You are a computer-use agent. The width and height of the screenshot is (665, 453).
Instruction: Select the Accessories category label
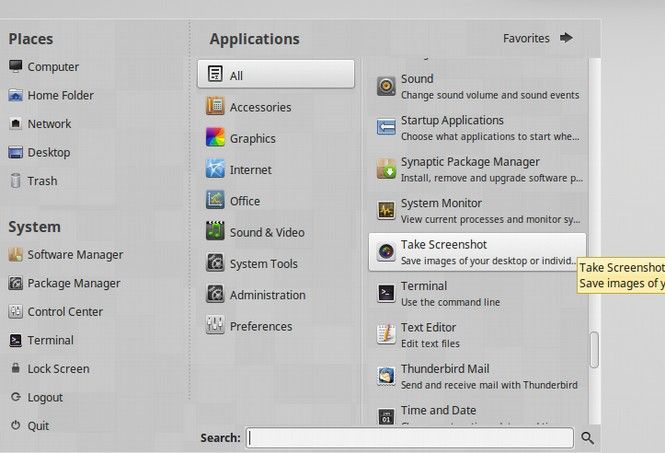[x=260, y=107]
